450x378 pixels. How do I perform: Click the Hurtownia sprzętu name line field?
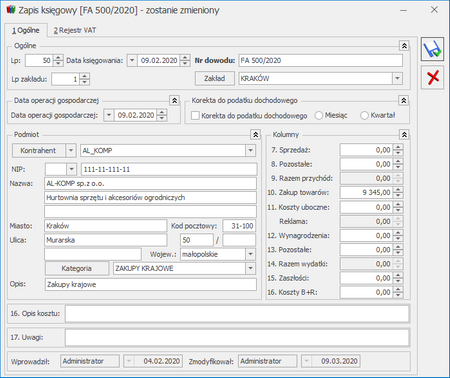click(x=150, y=197)
